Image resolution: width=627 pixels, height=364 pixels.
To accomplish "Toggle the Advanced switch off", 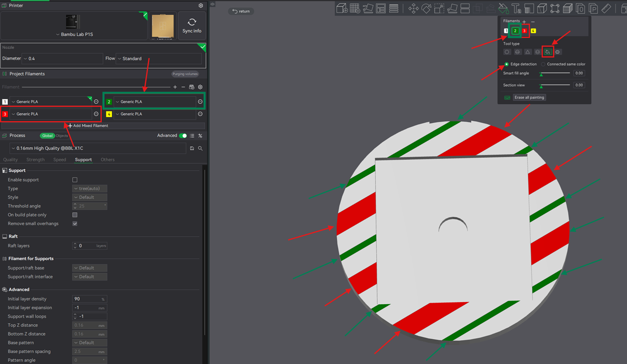I will click(x=183, y=135).
